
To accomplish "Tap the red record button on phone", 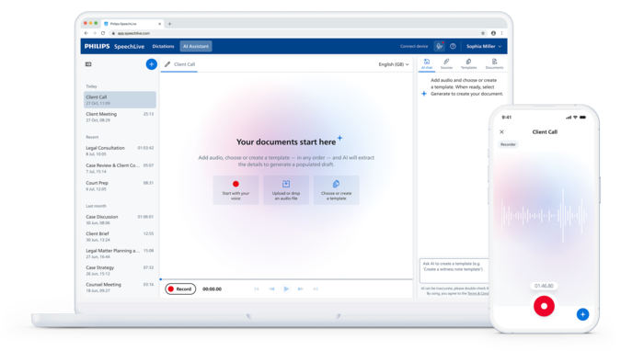I will coord(544,306).
